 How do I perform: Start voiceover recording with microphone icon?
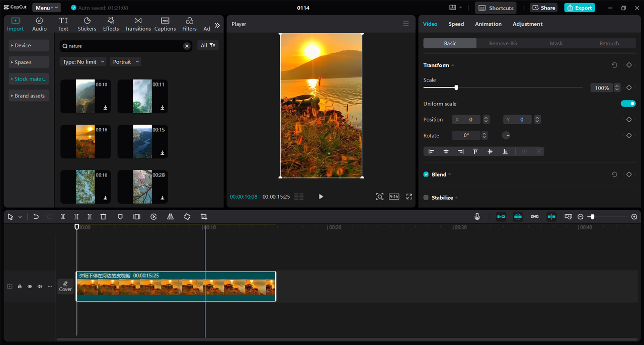point(477,217)
